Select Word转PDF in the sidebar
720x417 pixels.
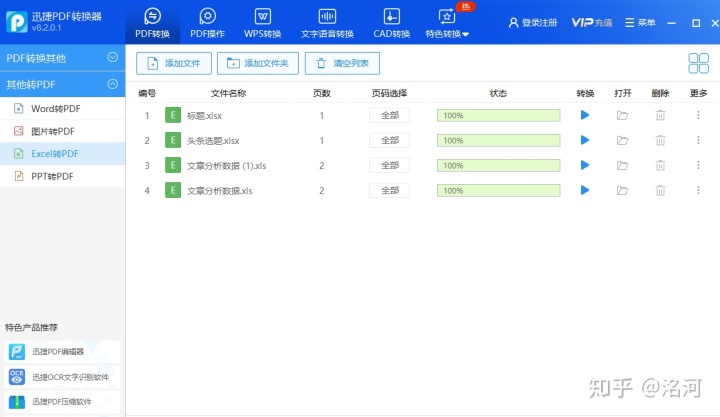62,108
